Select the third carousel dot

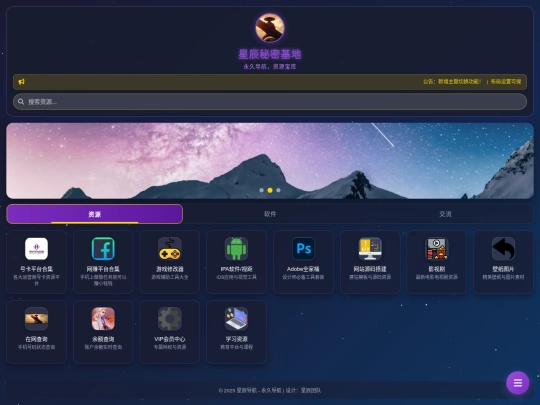(x=278, y=190)
